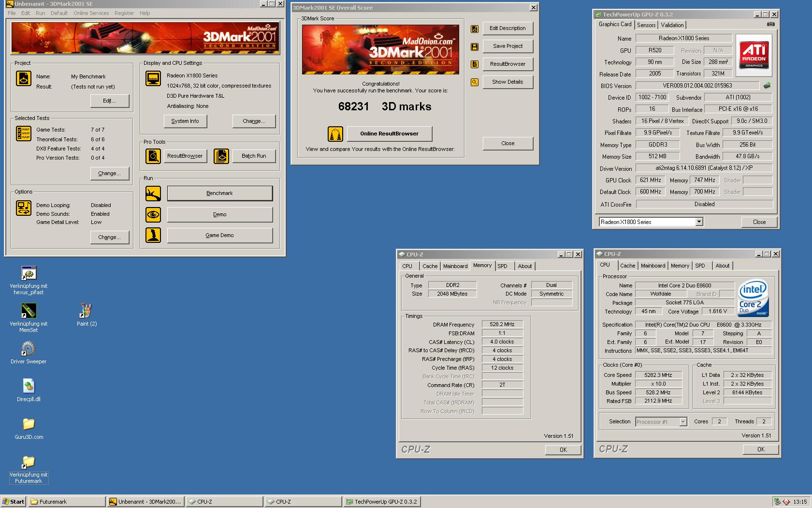Click the Online ResultBrowser button
Viewport: 812px width, 508px height.
[390, 134]
